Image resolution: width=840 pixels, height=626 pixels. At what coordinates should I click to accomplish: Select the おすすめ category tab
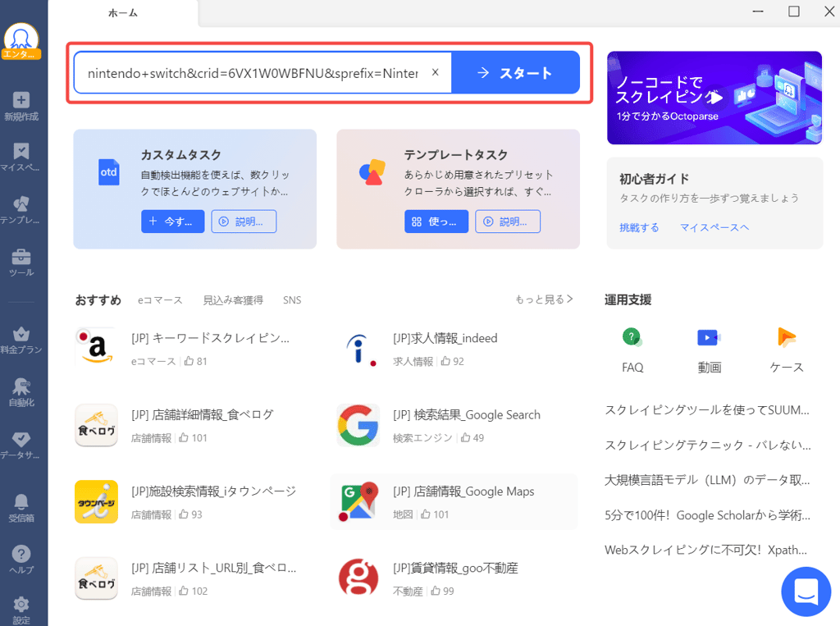(98, 300)
